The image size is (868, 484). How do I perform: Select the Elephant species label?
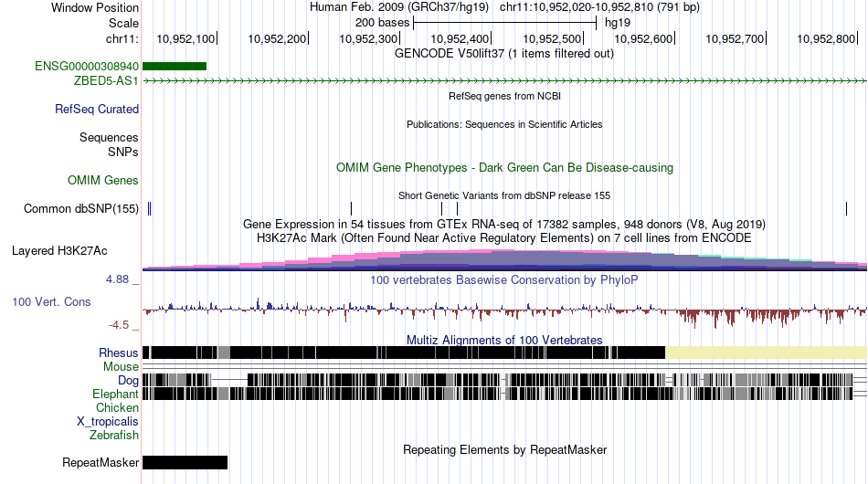115,394
